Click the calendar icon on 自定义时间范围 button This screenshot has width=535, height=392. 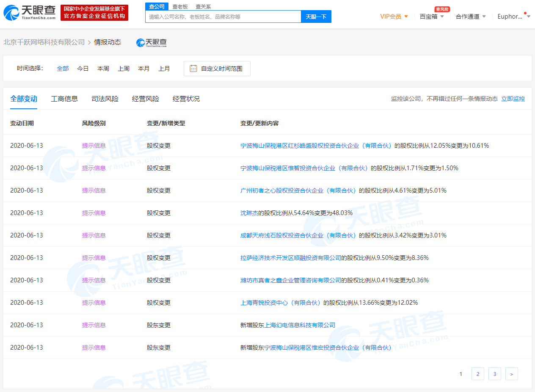click(193, 68)
